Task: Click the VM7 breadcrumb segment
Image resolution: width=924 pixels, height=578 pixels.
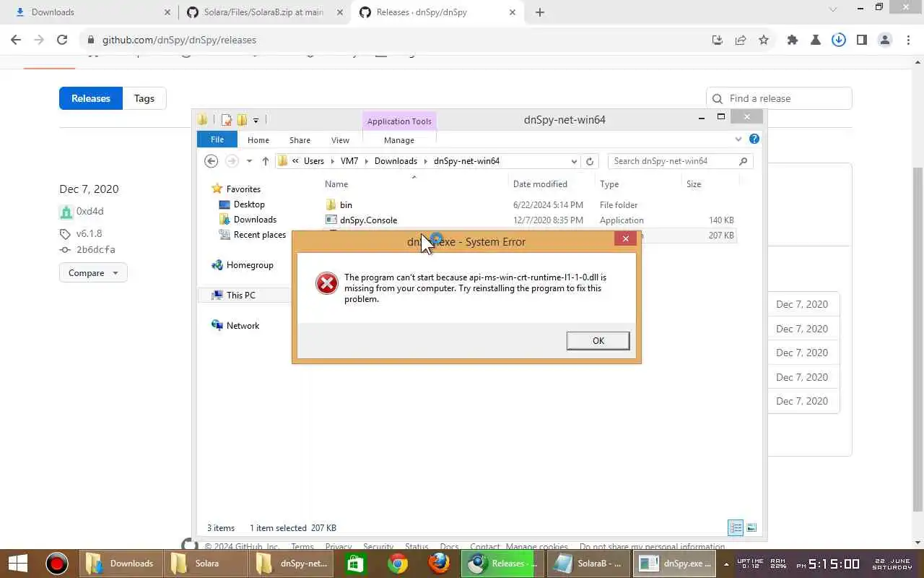Action: click(x=349, y=161)
